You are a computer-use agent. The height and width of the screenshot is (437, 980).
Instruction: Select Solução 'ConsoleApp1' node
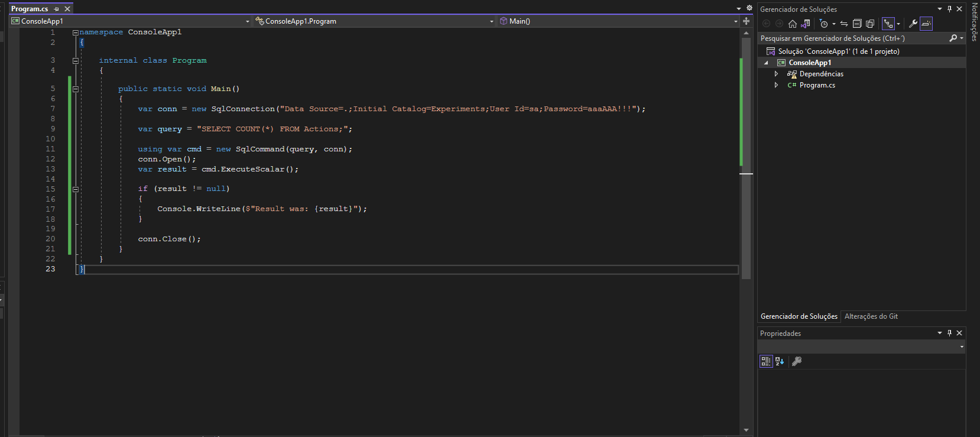839,51
